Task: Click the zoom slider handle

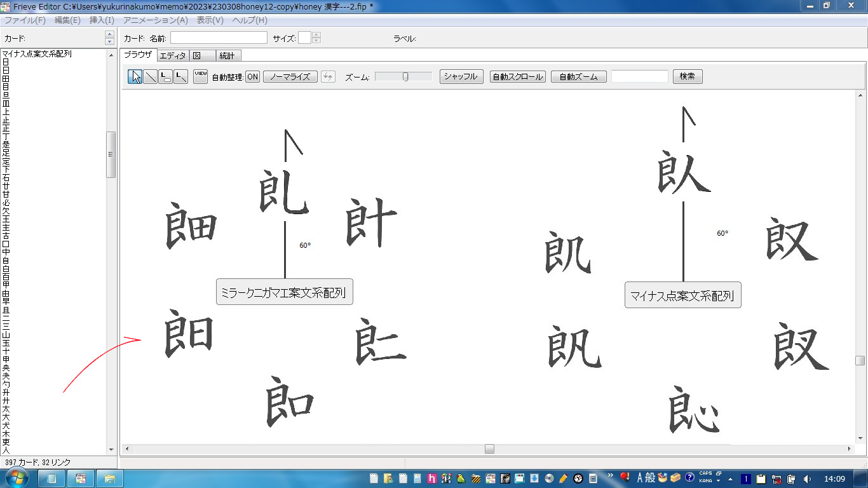Action: [x=405, y=77]
